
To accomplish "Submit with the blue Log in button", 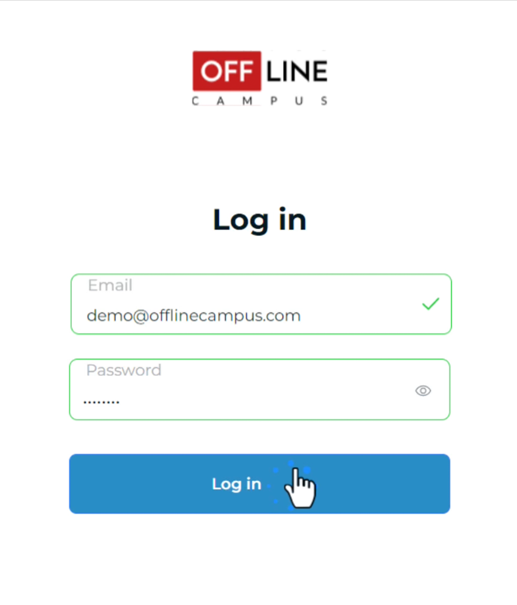I will tap(260, 484).
